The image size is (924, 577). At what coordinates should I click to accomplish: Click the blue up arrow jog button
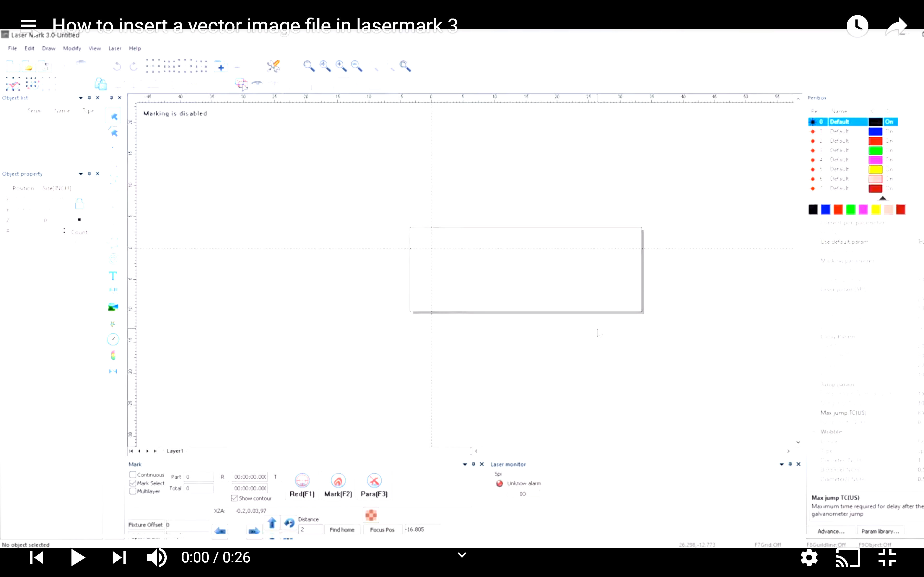click(x=272, y=522)
